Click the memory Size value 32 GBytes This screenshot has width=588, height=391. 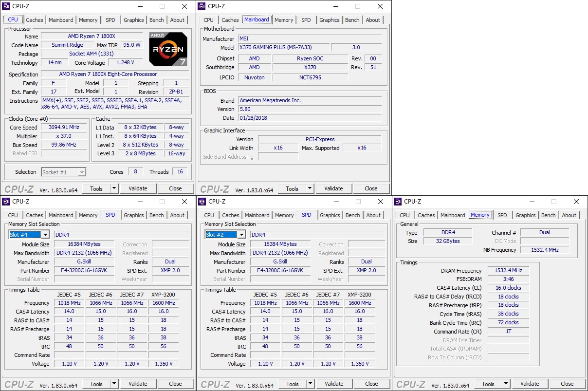[447, 241]
